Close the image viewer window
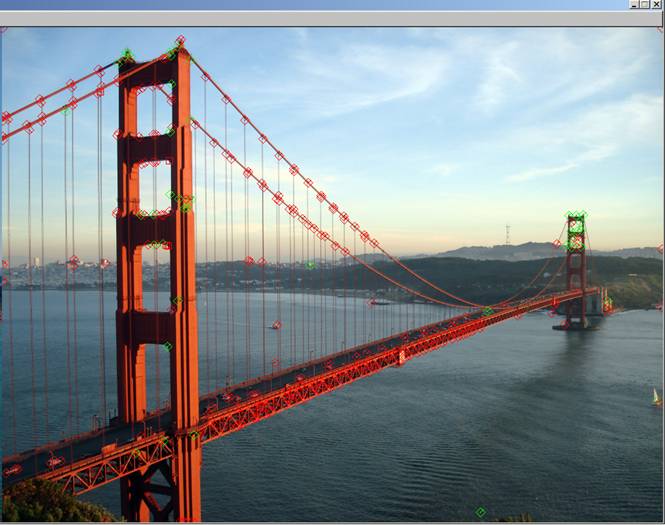665x525 pixels. (656, 5)
